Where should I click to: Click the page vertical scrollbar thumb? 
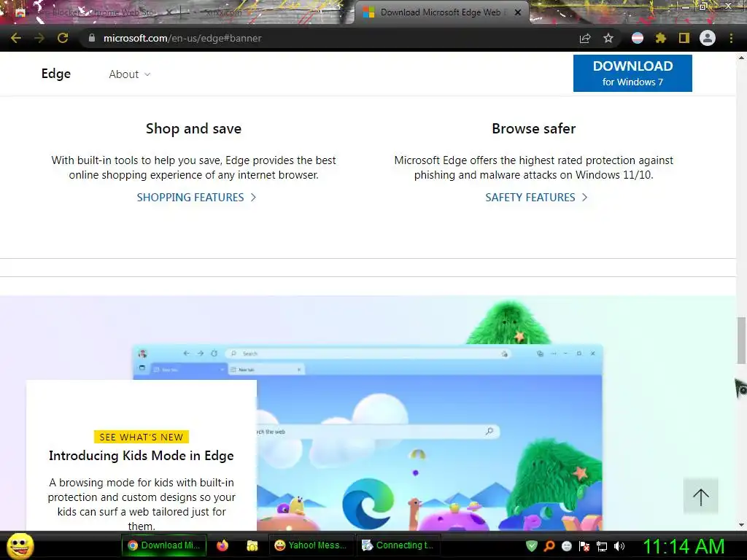[741, 341]
